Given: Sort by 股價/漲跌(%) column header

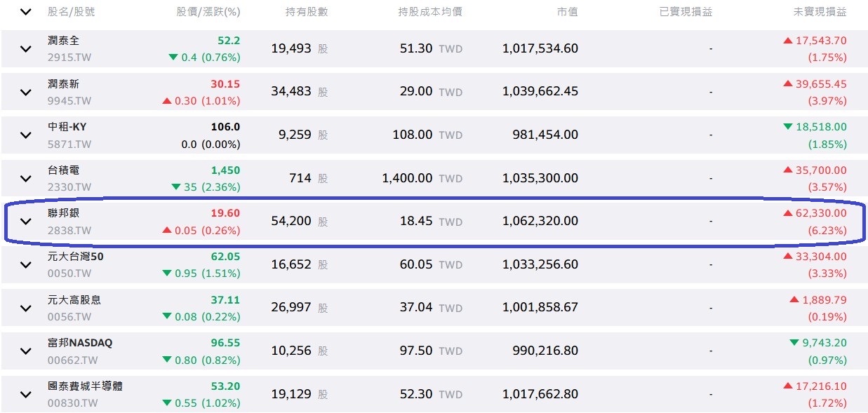Looking at the screenshot, I should point(208,12).
